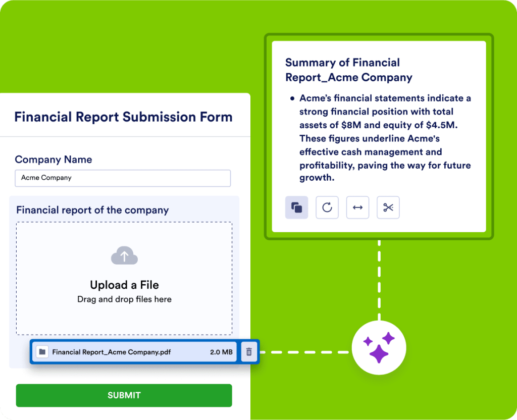Viewport: 517px width, 420px height.
Task: Select the Financial Report_Acme Company.pdf filename
Action: click(112, 352)
